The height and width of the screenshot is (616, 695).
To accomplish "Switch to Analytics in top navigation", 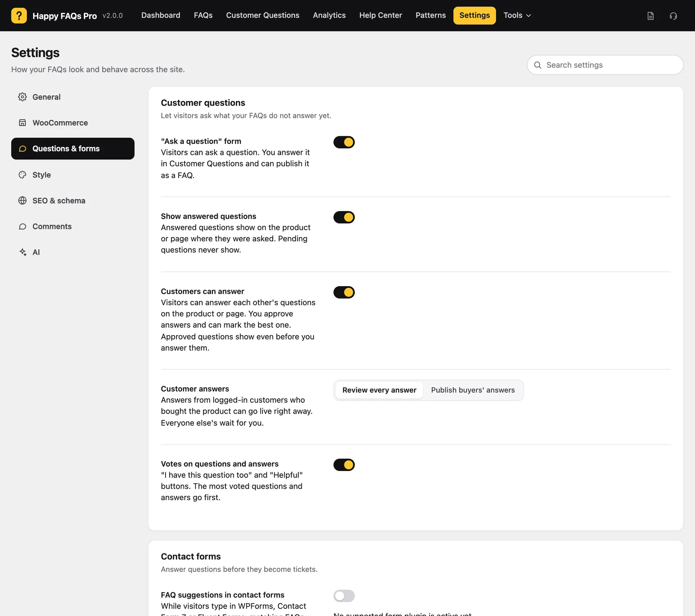I will 329,16.
